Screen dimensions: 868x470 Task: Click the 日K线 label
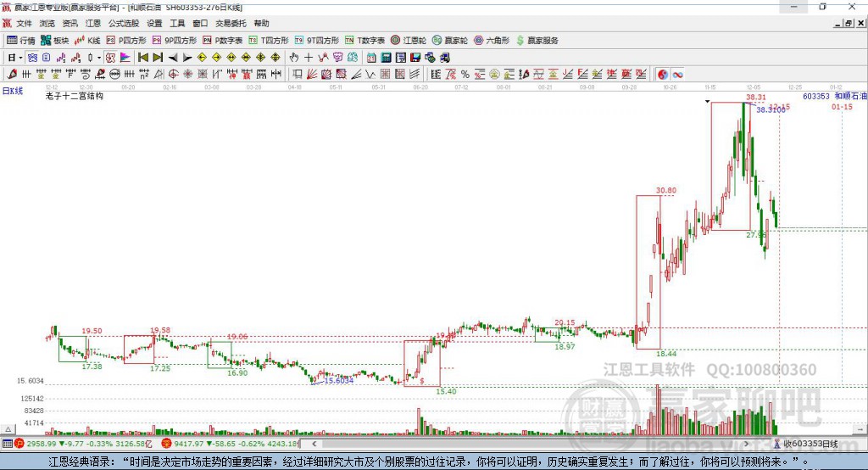[x=13, y=91]
